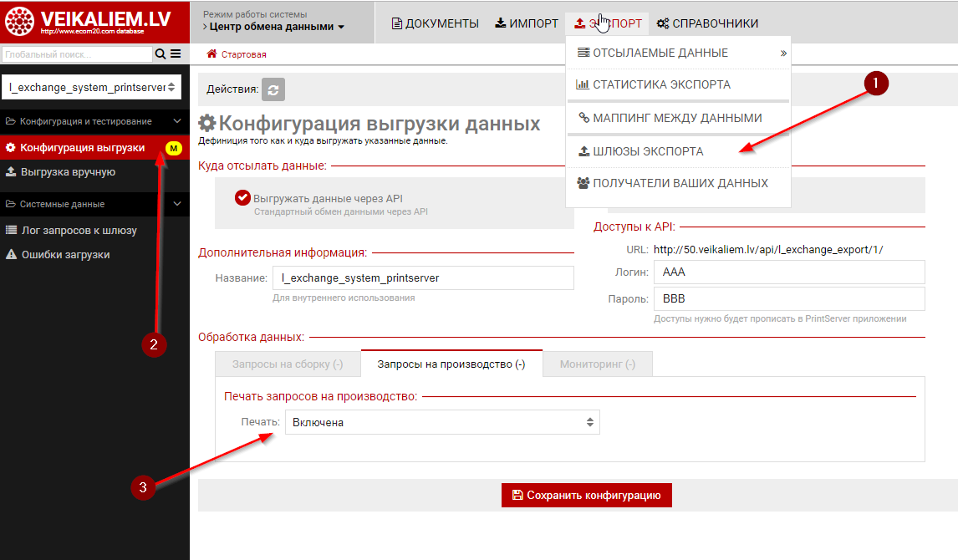Image resolution: width=958 pixels, height=560 pixels.
Task: Select Статистика экспорта menu item
Action: coord(660,84)
